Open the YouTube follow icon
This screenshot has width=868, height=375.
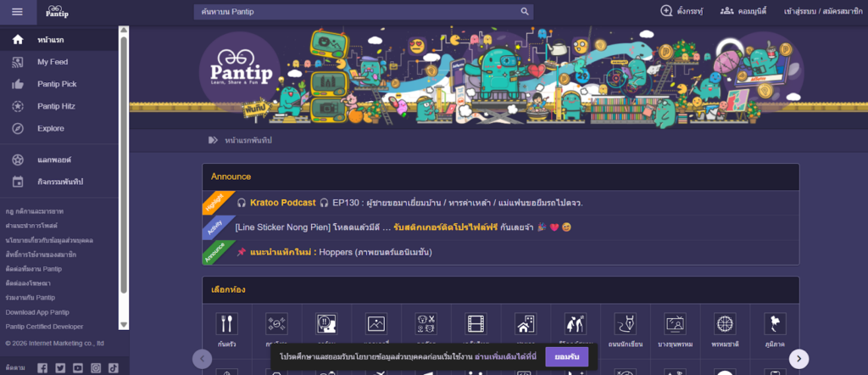(78, 367)
